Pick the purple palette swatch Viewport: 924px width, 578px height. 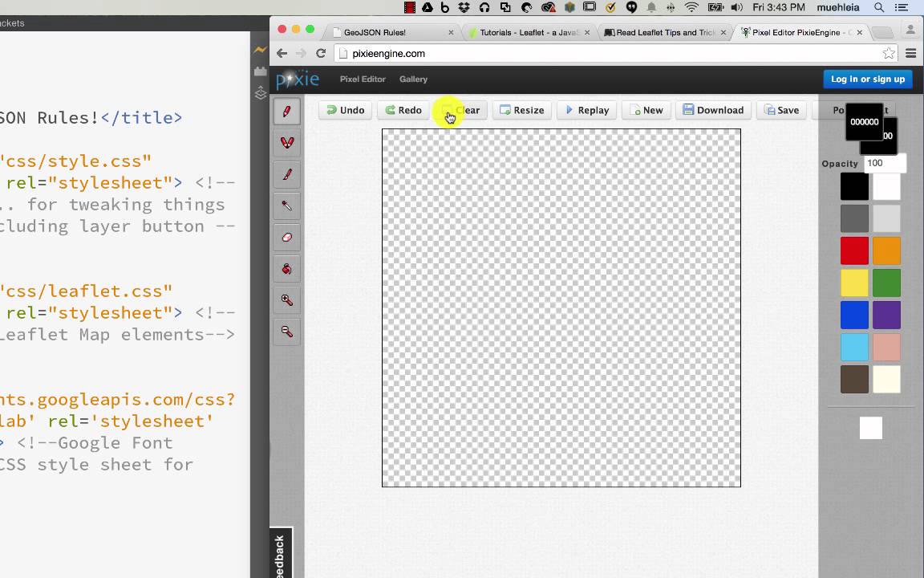886,315
